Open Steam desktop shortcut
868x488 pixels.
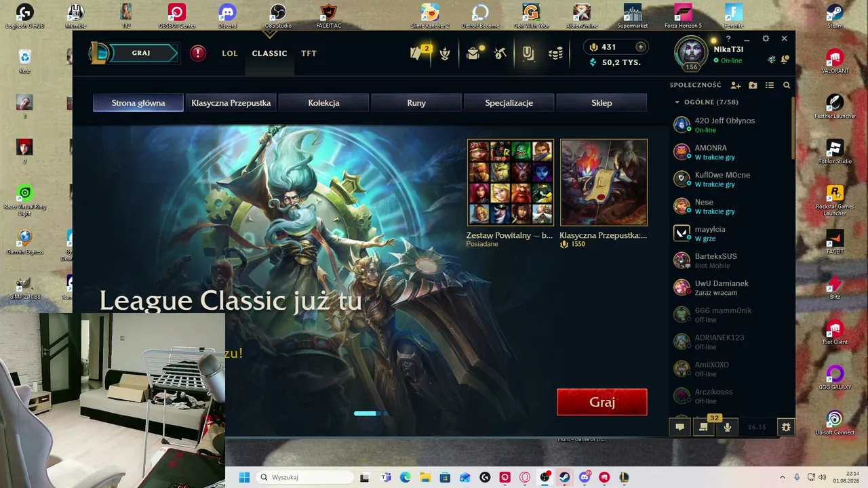835,16
